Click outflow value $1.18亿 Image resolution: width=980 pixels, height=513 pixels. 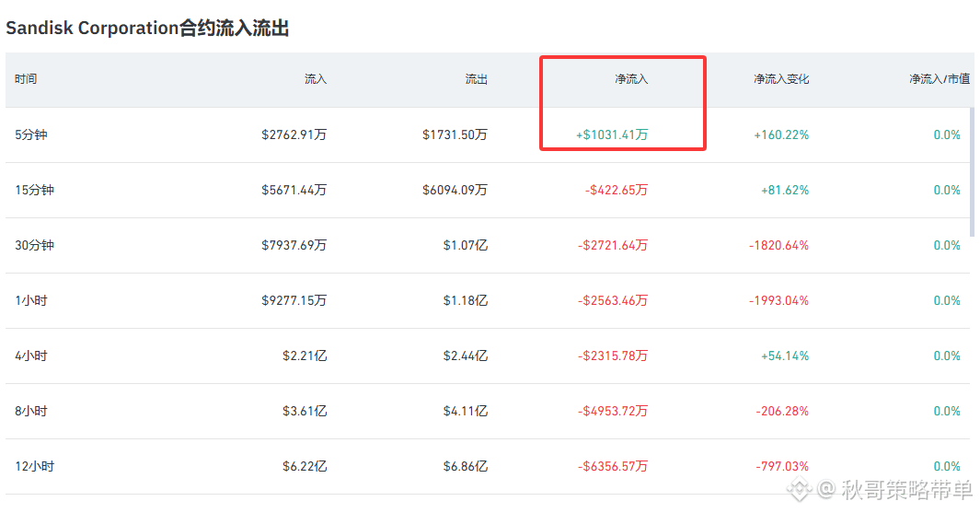click(x=465, y=300)
